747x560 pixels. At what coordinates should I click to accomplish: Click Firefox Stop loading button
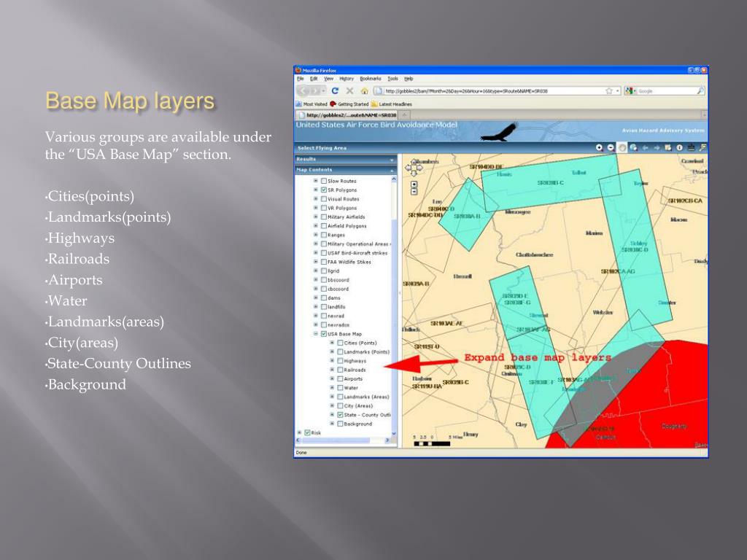pyautogui.click(x=349, y=90)
